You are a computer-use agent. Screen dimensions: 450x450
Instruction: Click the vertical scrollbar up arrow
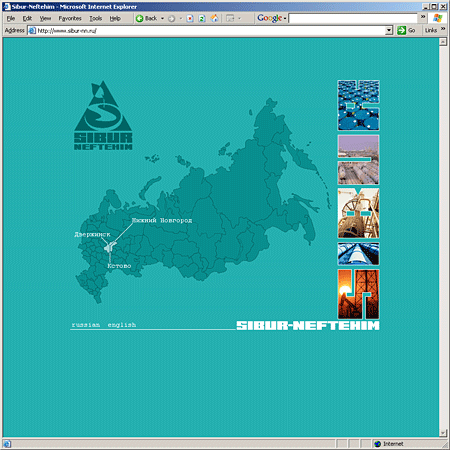(443, 42)
